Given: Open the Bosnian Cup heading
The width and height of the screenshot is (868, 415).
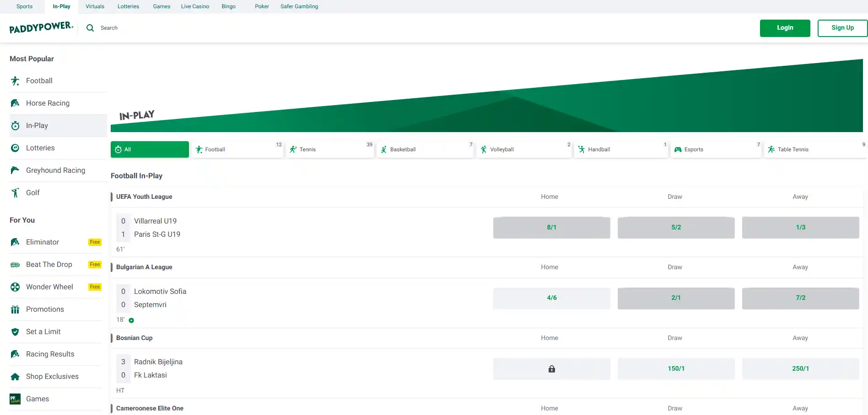Looking at the screenshot, I should pos(135,338).
